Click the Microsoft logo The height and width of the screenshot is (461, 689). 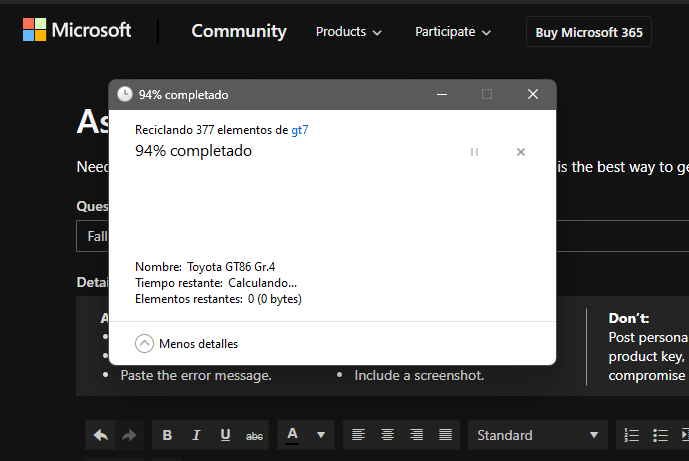coord(77,30)
